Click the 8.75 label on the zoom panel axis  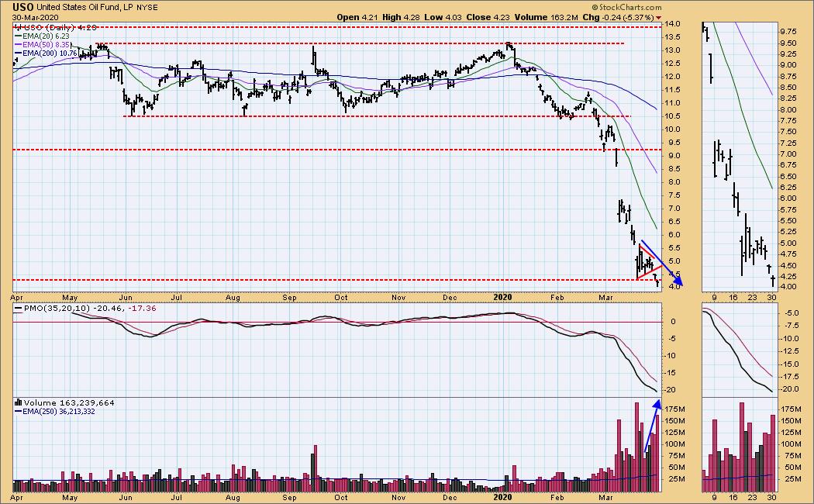pyautogui.click(x=788, y=76)
